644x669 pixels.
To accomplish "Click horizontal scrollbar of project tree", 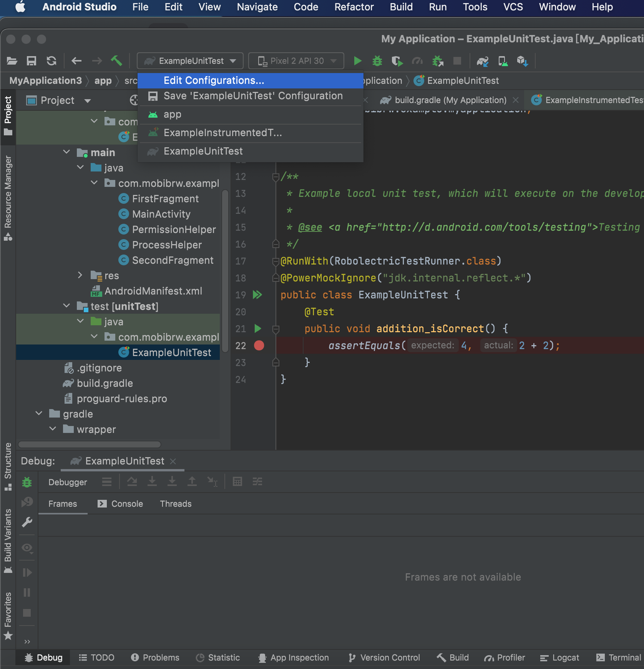I will 90,444.
